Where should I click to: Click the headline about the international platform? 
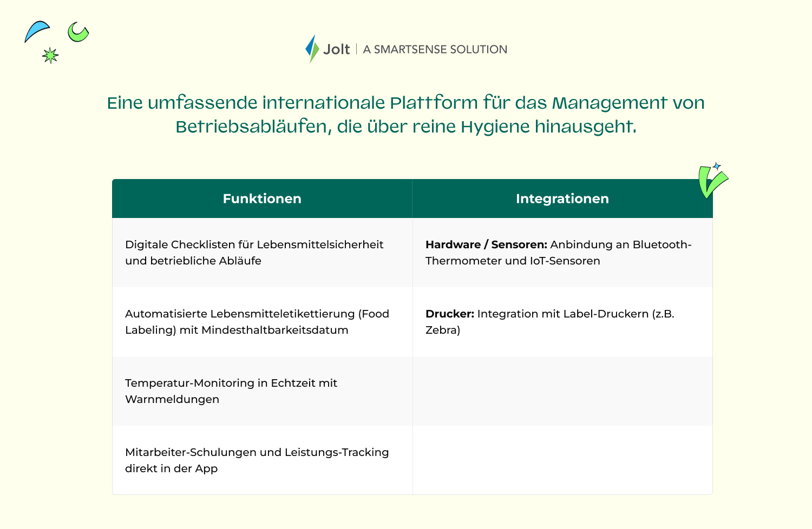405,114
